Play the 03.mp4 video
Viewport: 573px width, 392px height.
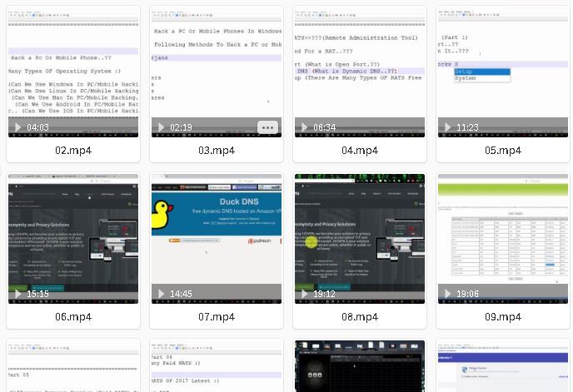[161, 127]
